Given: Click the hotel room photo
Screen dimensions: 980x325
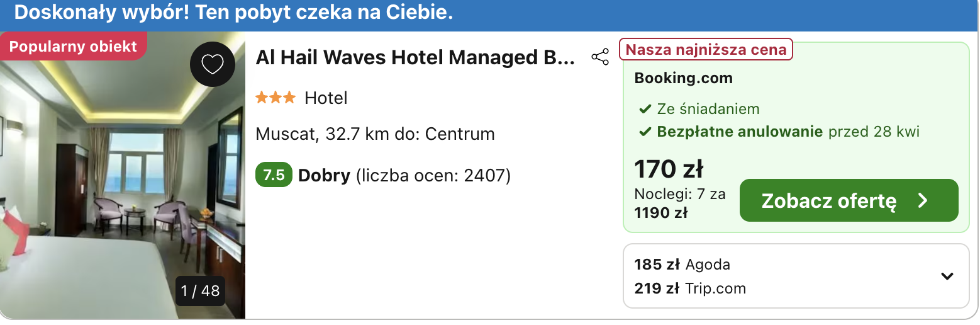Looking at the screenshot, I should coord(123,175).
